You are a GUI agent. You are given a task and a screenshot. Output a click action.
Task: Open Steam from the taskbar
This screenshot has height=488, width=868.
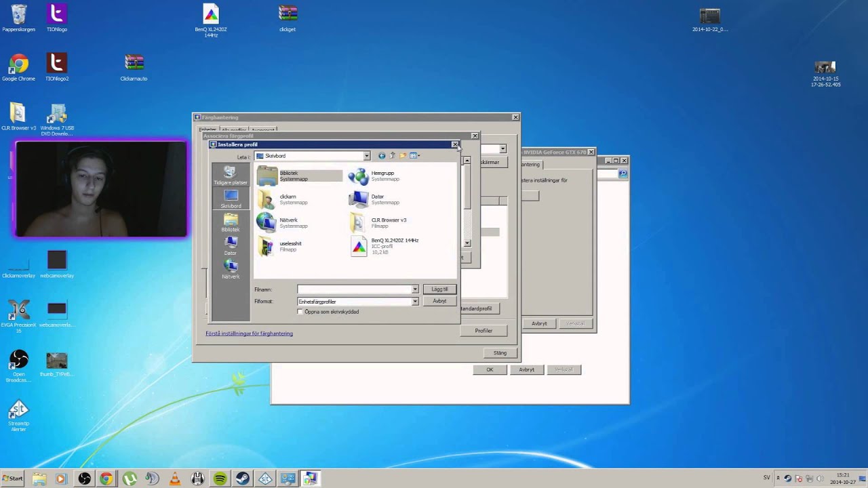242,479
